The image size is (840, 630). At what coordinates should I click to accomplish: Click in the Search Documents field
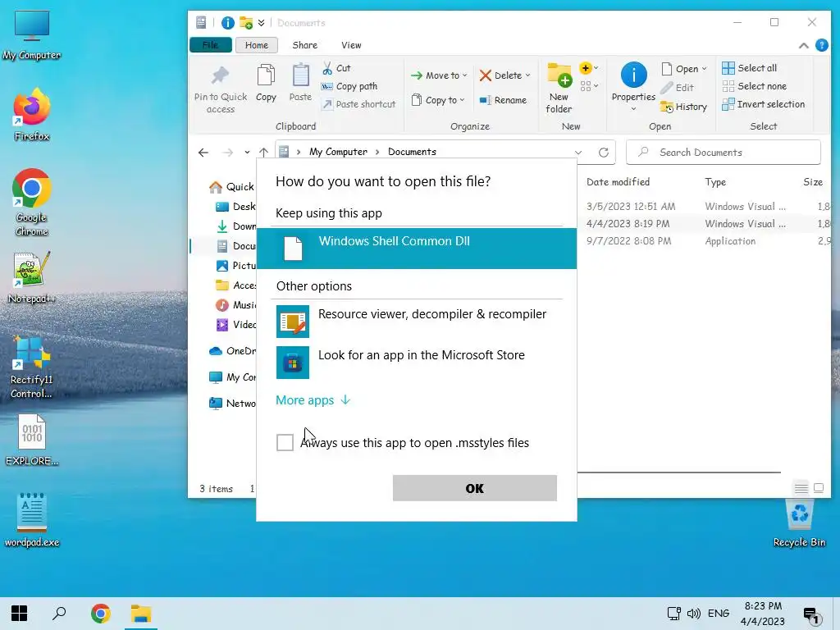[724, 152]
